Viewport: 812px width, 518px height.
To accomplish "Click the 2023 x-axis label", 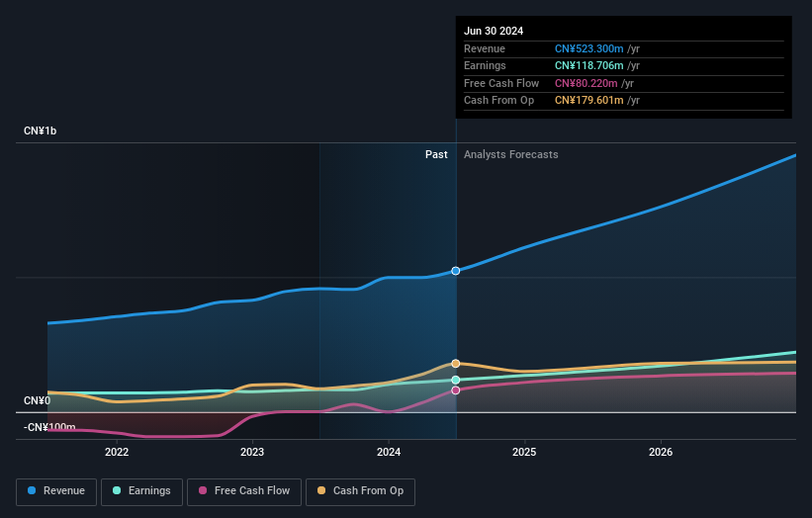I will [252, 452].
